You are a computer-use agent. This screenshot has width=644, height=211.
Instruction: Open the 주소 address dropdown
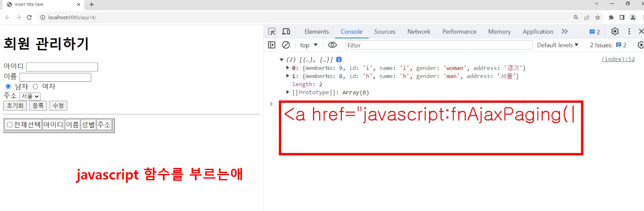coord(30,96)
